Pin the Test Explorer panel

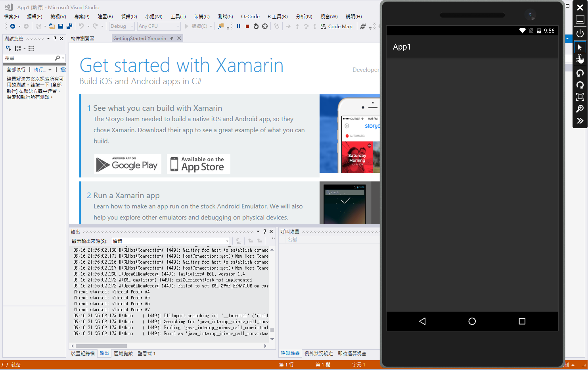tap(55, 39)
